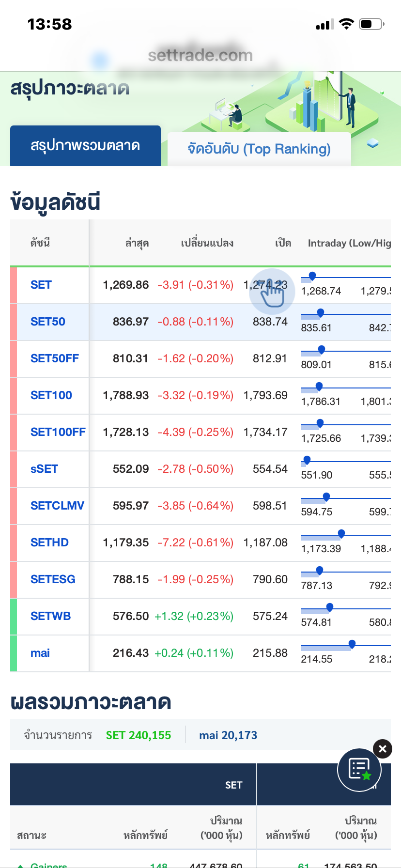This screenshot has width=401, height=868.
Task: Click the mai intraday range marker dot
Action: tap(352, 644)
